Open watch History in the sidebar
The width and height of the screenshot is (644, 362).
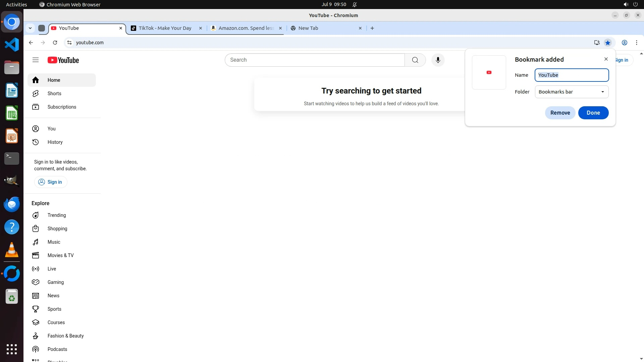55,142
